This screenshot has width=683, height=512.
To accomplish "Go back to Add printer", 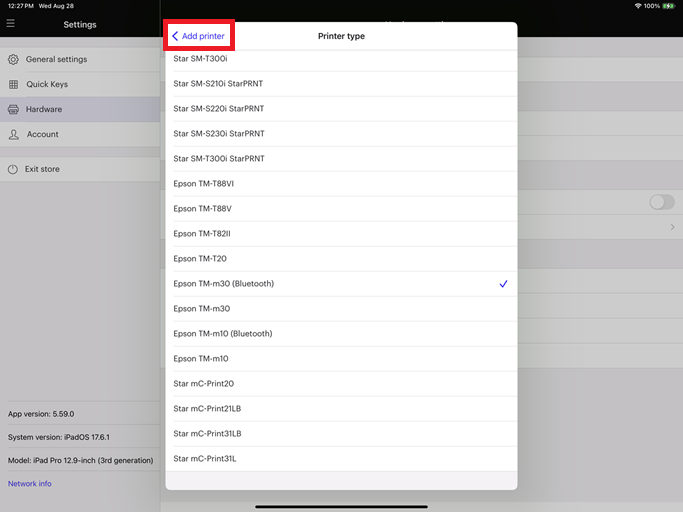I will [199, 36].
